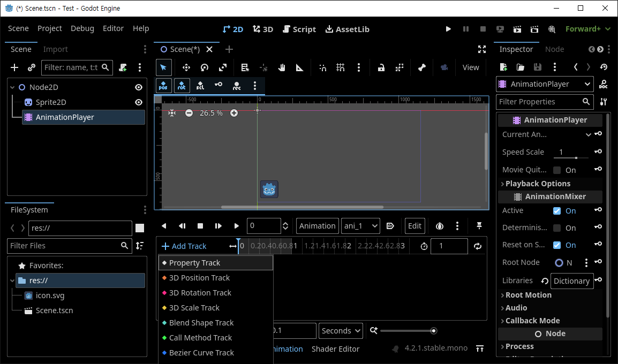Toggle animation autoplay on load icon
This screenshot has width=618, height=364.
point(390,226)
